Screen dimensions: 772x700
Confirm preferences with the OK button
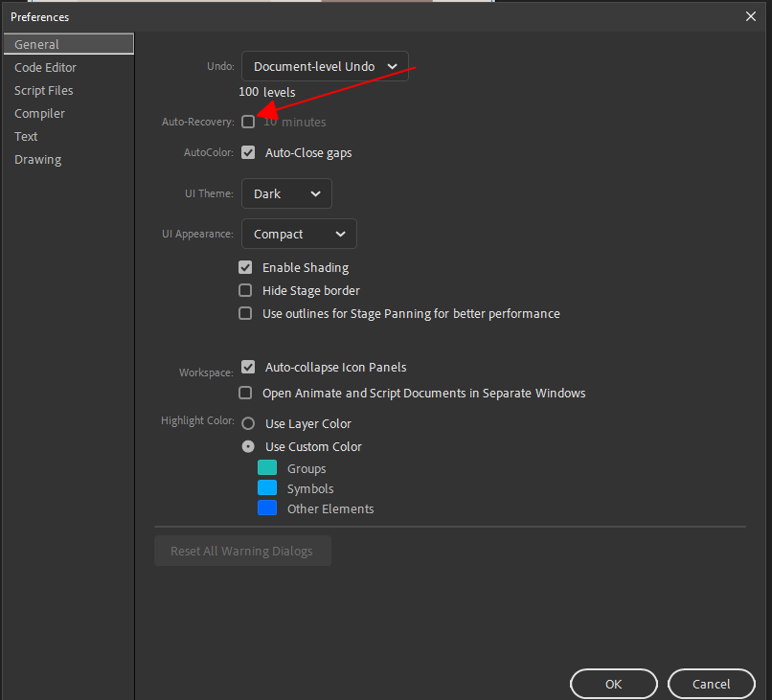pos(613,684)
